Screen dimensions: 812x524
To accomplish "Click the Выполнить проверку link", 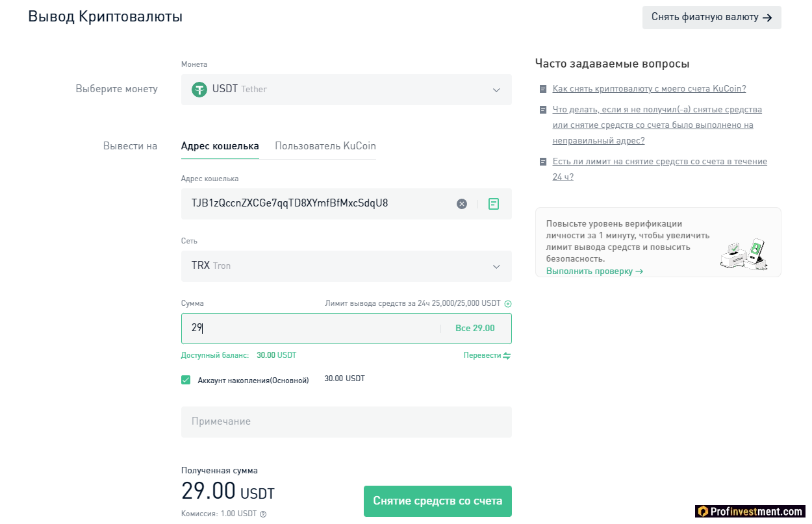I will 594,271.
